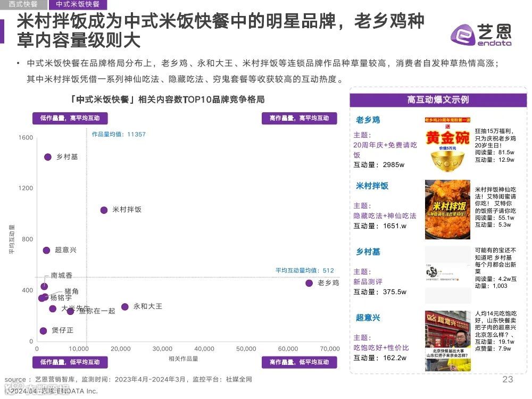
Task: Click the 新品测评 topic text
Action: click(368, 281)
